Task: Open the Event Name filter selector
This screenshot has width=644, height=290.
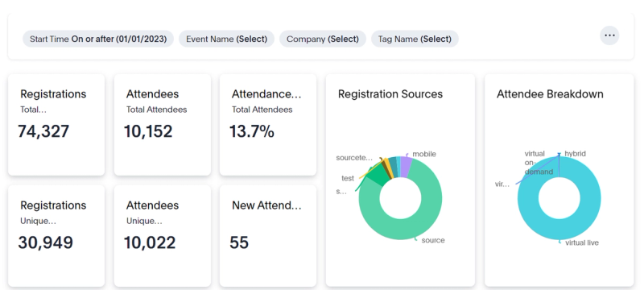Action: [x=226, y=39]
